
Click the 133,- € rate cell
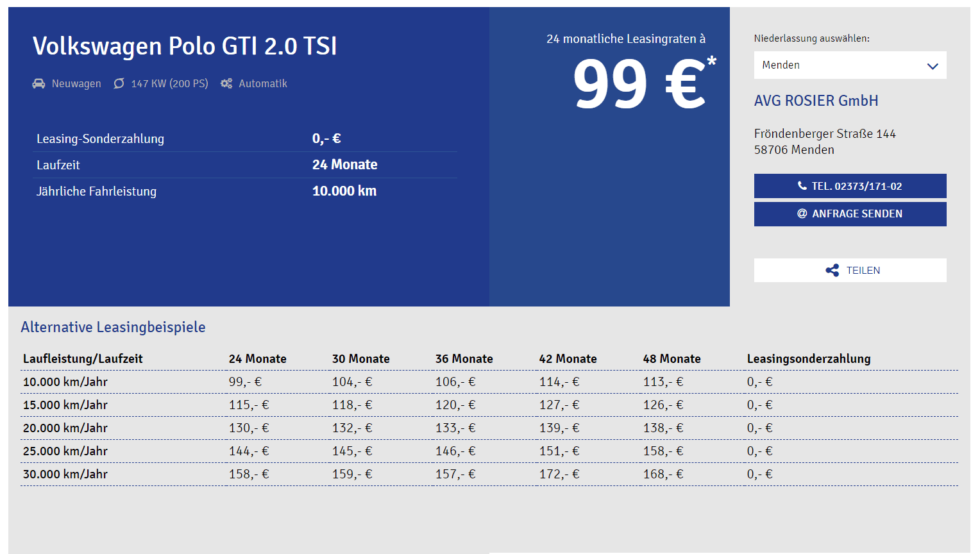(455, 428)
